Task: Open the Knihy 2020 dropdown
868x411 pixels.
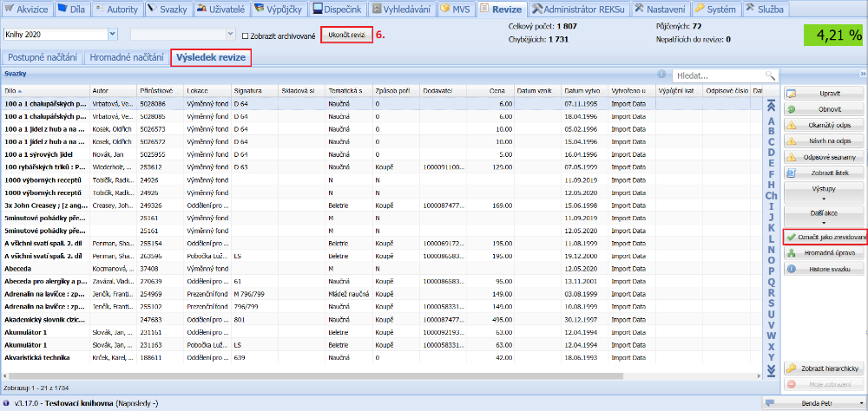Action: pyautogui.click(x=114, y=34)
